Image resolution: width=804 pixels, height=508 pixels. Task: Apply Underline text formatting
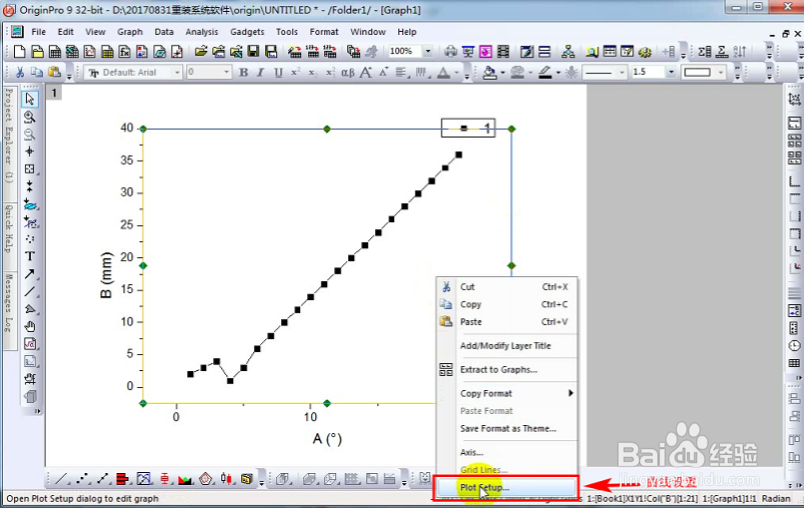pos(278,72)
